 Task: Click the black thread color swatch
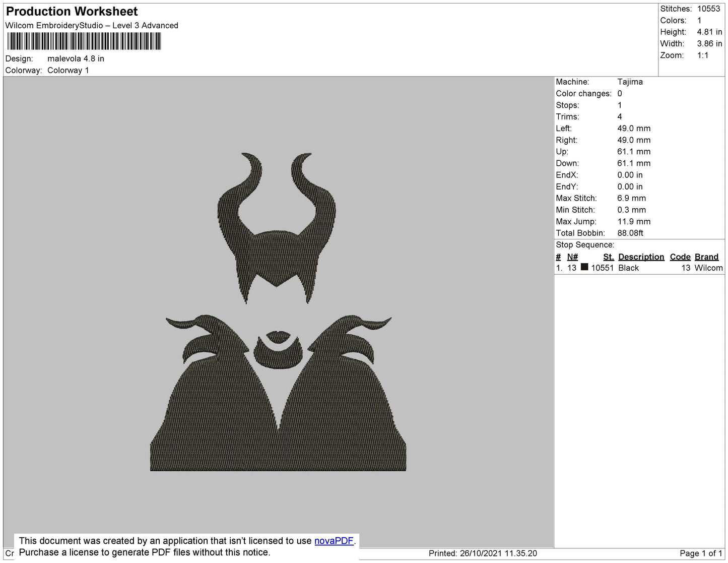click(584, 267)
